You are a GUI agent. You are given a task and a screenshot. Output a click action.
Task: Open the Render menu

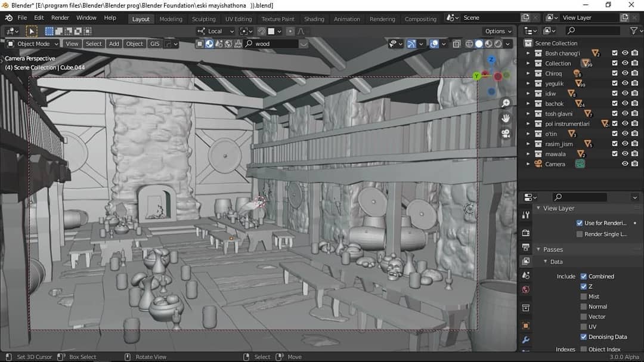[60, 18]
